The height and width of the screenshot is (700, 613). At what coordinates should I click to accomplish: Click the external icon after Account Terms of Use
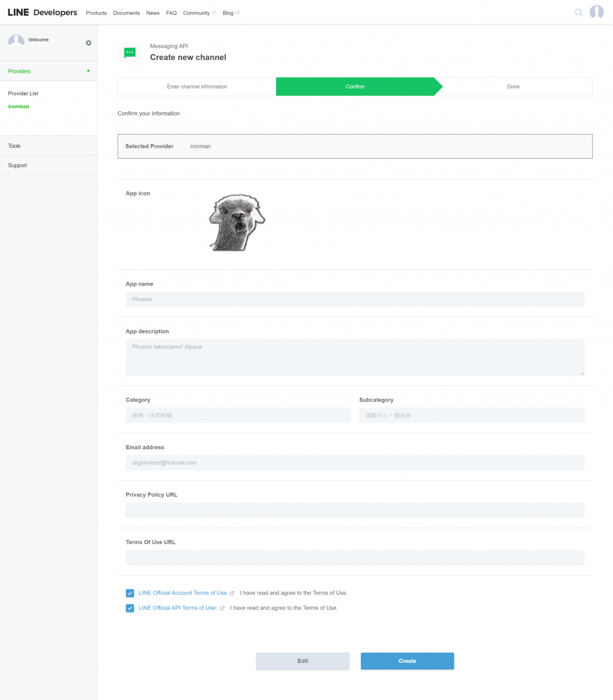(232, 594)
